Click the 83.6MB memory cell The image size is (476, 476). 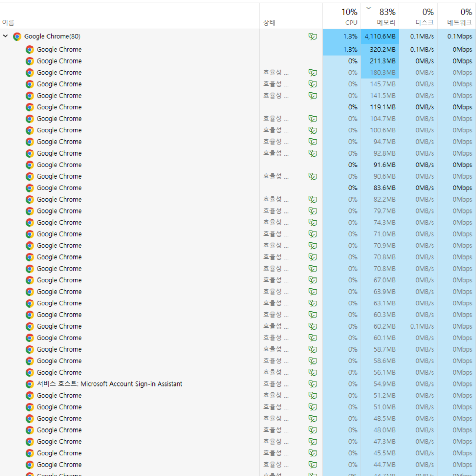click(380, 188)
